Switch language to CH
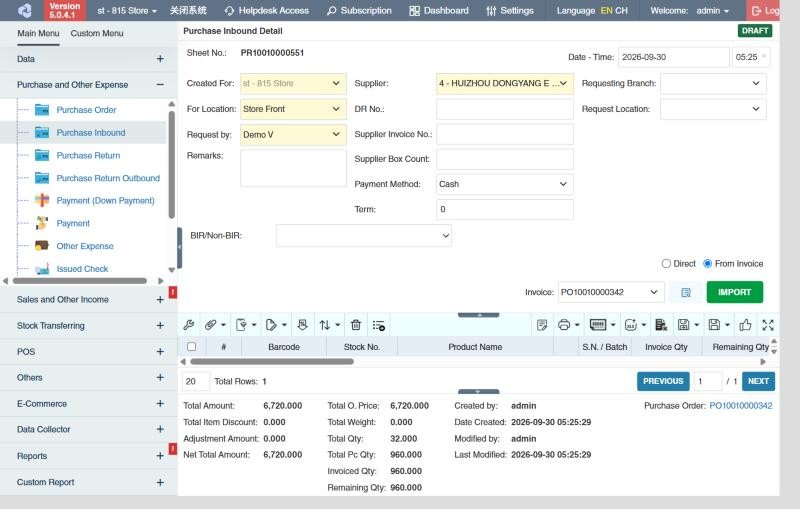 (621, 10)
